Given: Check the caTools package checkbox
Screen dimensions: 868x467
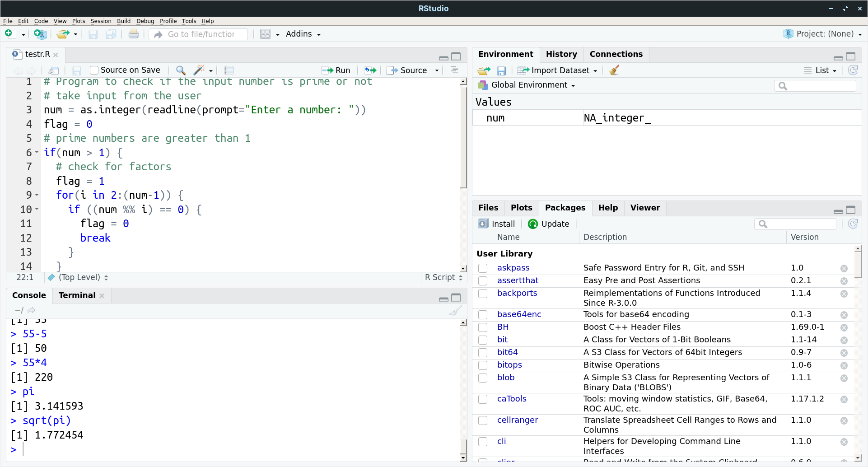Looking at the screenshot, I should coord(483,399).
